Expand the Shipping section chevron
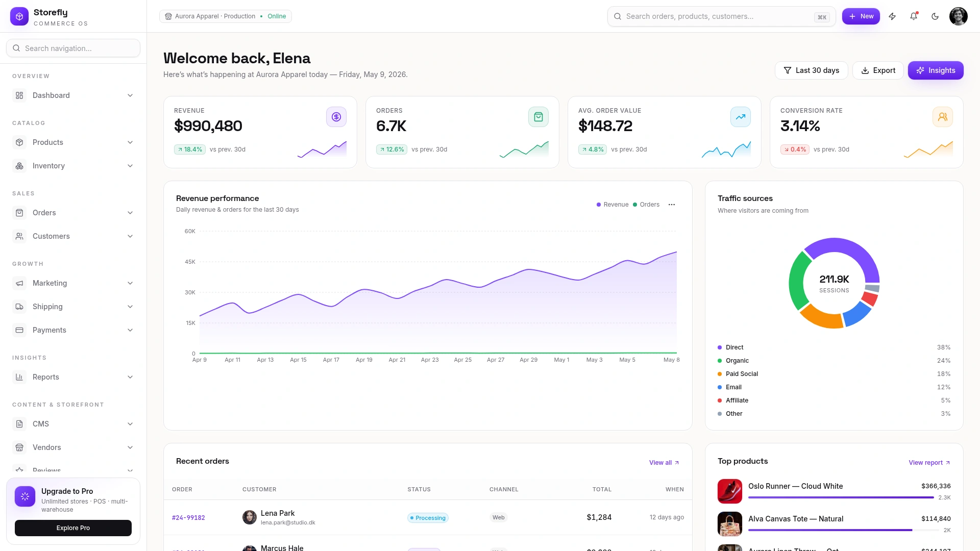The height and width of the screenshot is (551, 980). (130, 307)
